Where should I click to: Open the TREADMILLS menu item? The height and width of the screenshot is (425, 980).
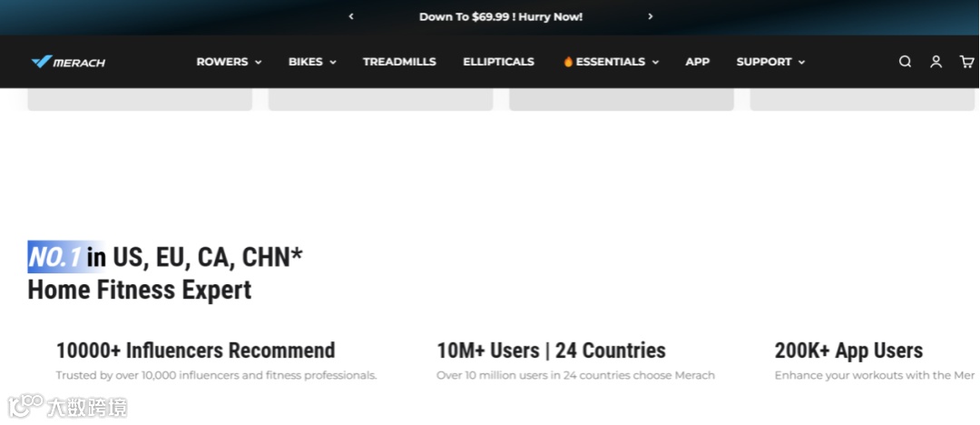399,62
